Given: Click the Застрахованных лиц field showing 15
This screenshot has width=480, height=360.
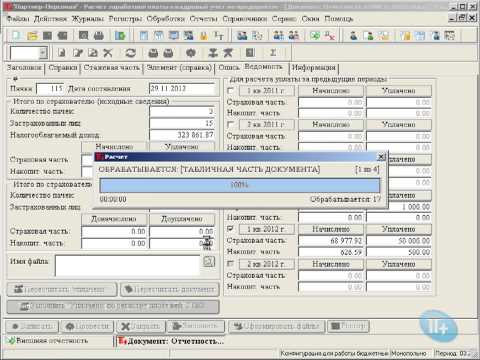Looking at the screenshot, I should click(182, 123).
